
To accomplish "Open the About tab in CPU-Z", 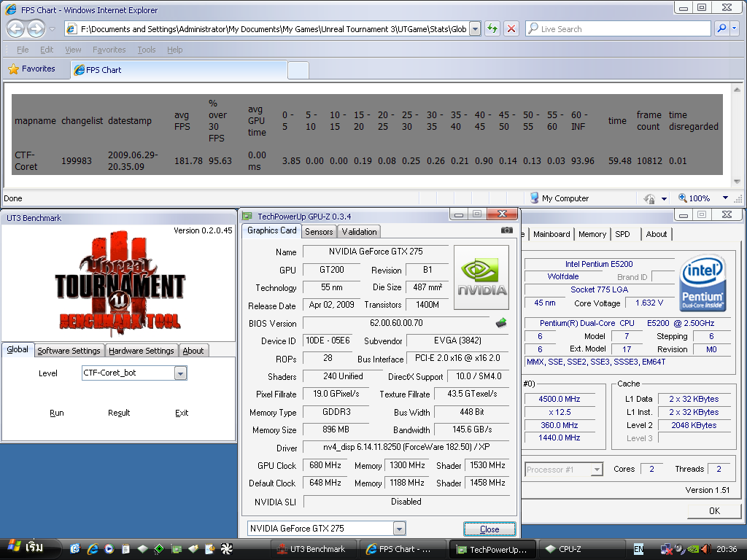I will click(656, 234).
